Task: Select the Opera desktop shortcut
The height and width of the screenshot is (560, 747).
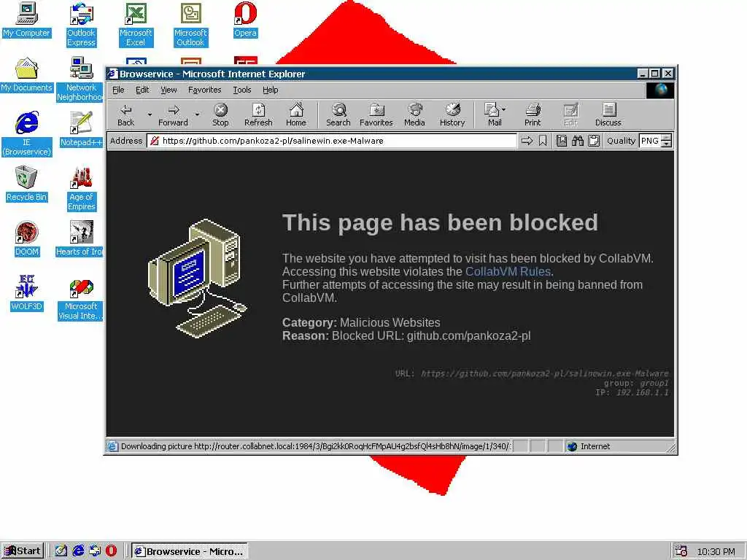Action: [x=245, y=20]
